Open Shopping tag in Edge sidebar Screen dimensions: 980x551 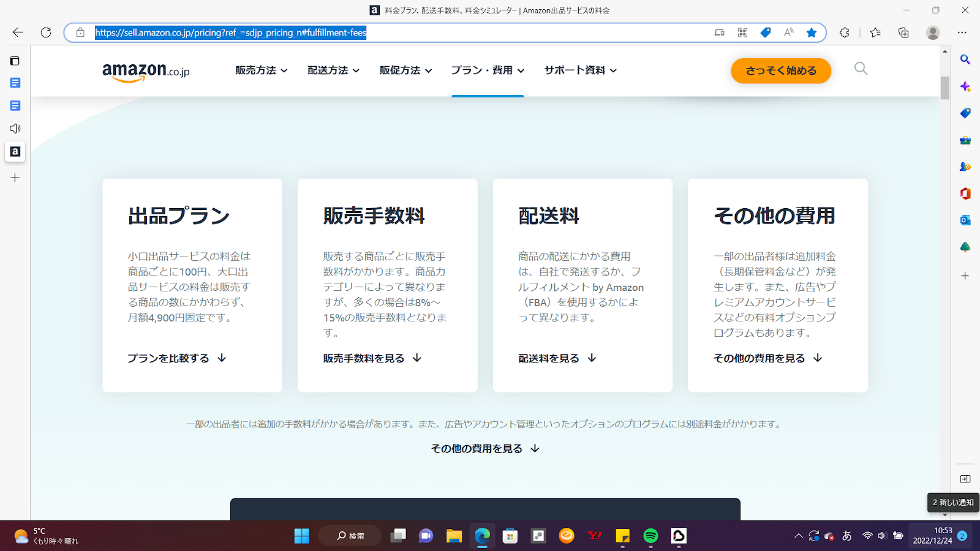point(965,113)
